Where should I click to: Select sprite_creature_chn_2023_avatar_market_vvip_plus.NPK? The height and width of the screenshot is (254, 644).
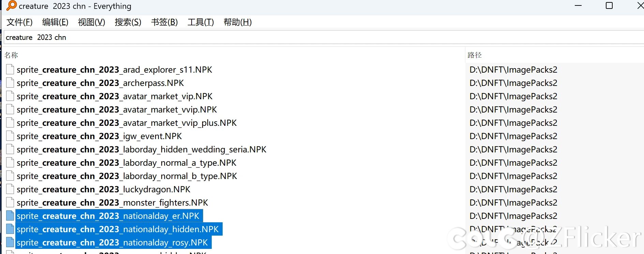[x=126, y=123]
